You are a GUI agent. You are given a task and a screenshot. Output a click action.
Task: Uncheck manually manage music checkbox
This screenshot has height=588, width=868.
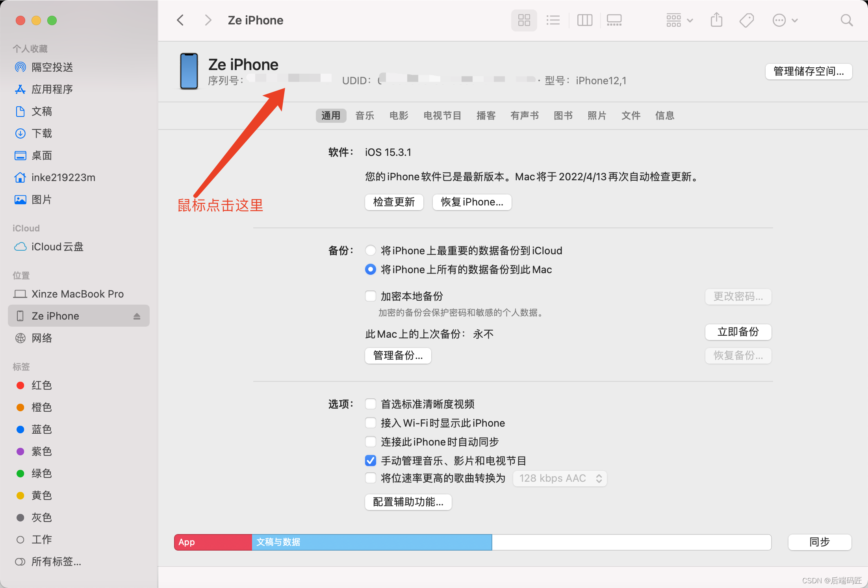(x=370, y=460)
